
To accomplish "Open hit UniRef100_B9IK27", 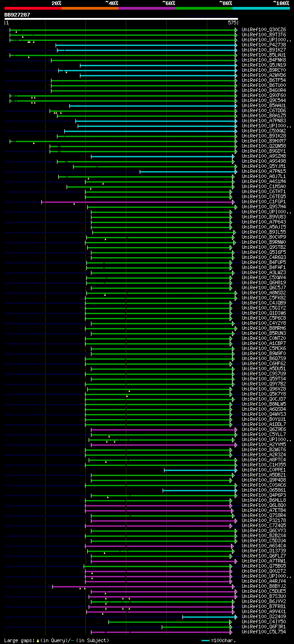I will click(x=264, y=50).
